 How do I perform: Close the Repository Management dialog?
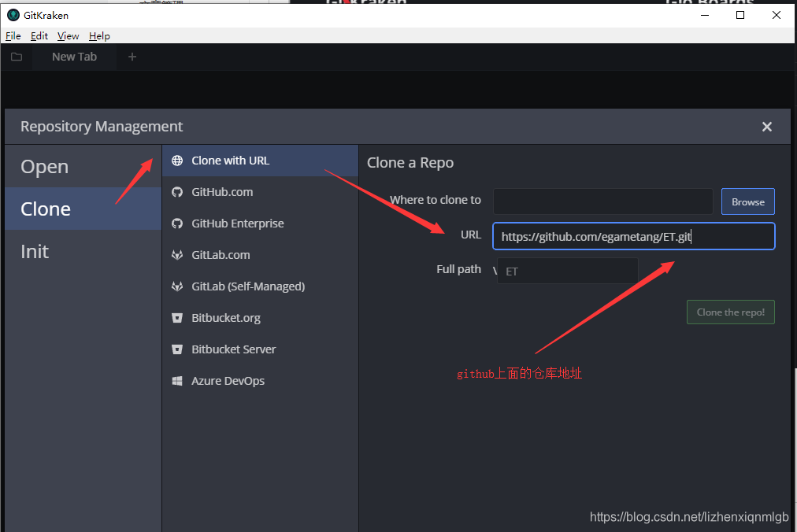[766, 126]
